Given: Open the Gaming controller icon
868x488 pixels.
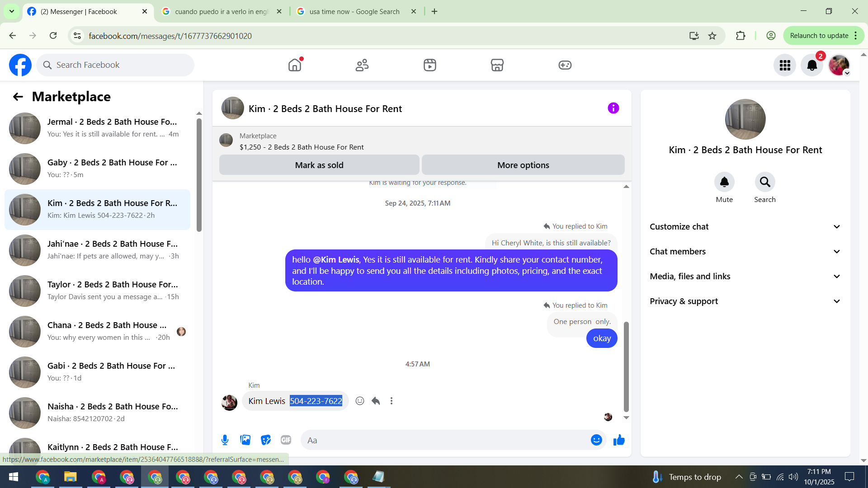Looking at the screenshot, I should [x=565, y=65].
